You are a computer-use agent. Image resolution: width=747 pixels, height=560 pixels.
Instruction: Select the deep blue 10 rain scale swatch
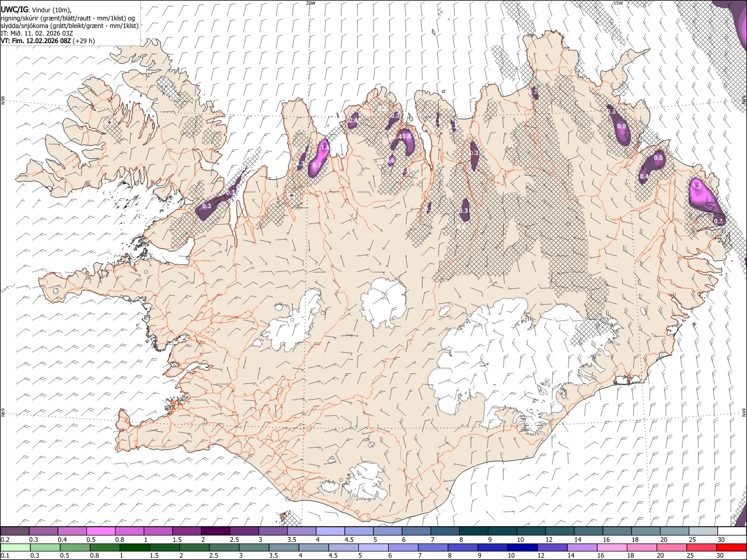pos(523,547)
